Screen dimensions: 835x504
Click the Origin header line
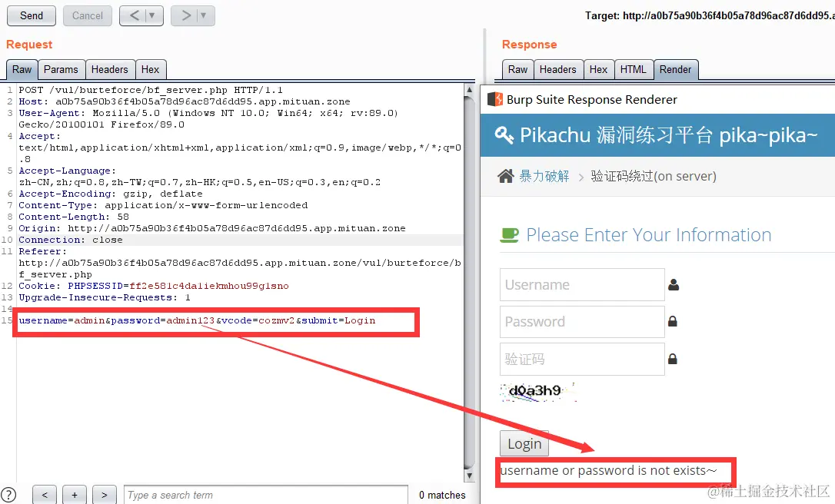pyautogui.click(x=212, y=228)
